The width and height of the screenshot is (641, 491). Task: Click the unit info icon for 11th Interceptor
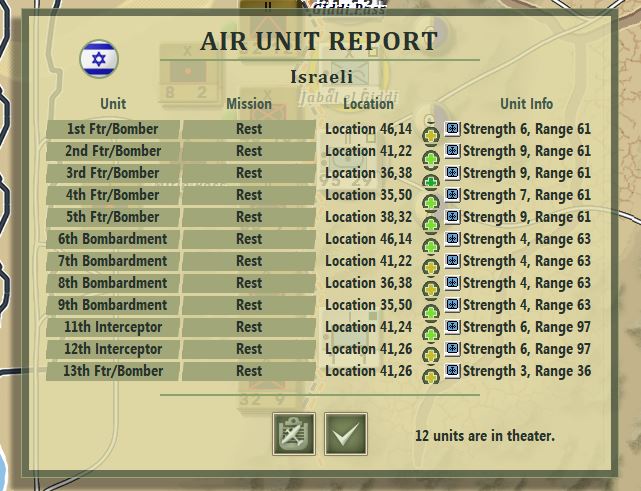(x=453, y=327)
